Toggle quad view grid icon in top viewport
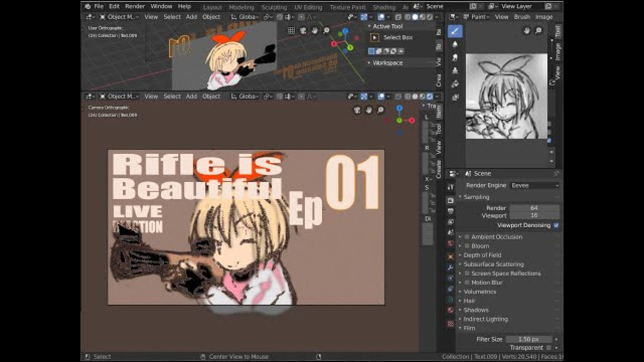 291,31
